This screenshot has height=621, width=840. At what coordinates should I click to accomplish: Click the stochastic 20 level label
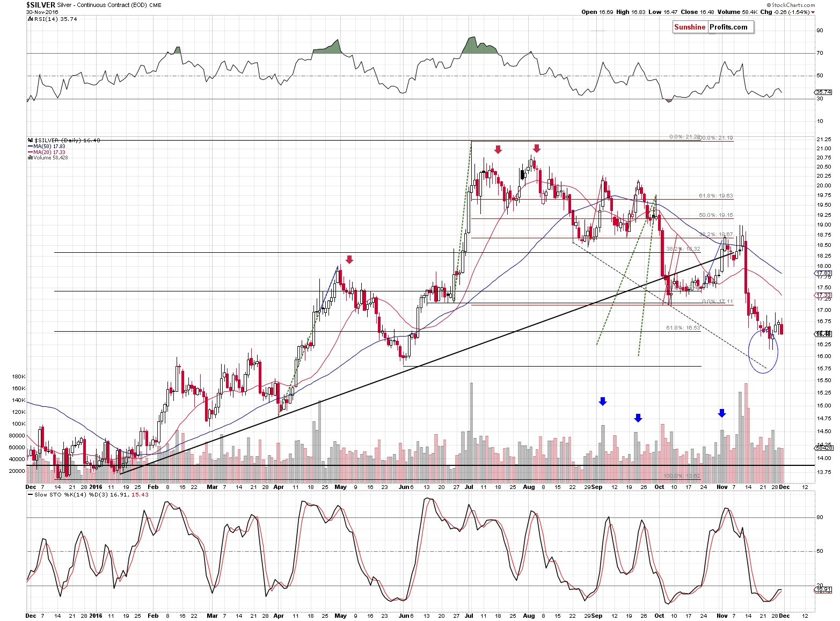click(820, 586)
